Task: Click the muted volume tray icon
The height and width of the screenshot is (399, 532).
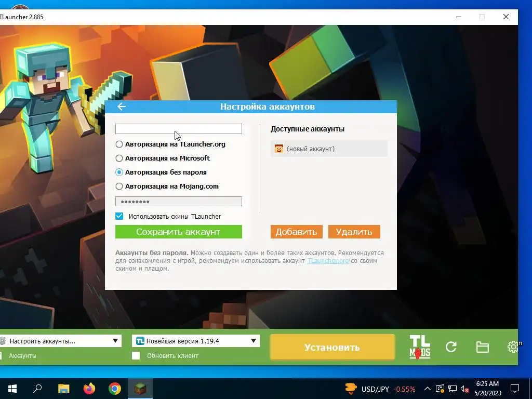Action: click(464, 389)
